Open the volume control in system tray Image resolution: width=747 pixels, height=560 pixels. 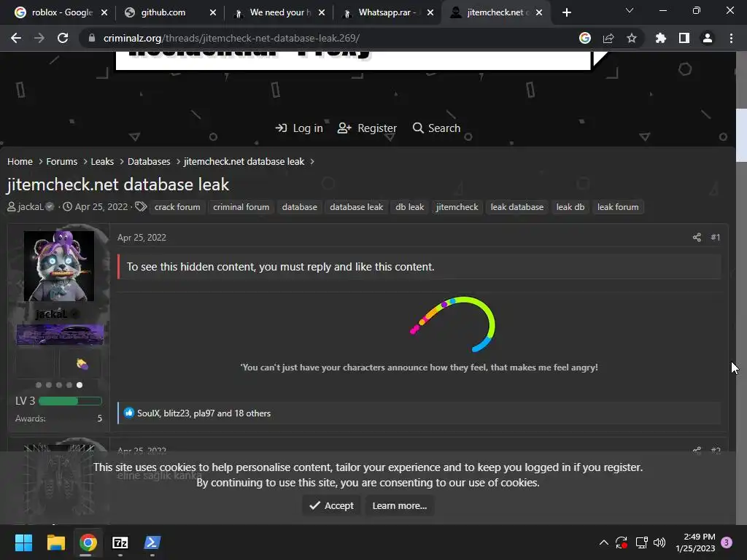pyautogui.click(x=659, y=542)
